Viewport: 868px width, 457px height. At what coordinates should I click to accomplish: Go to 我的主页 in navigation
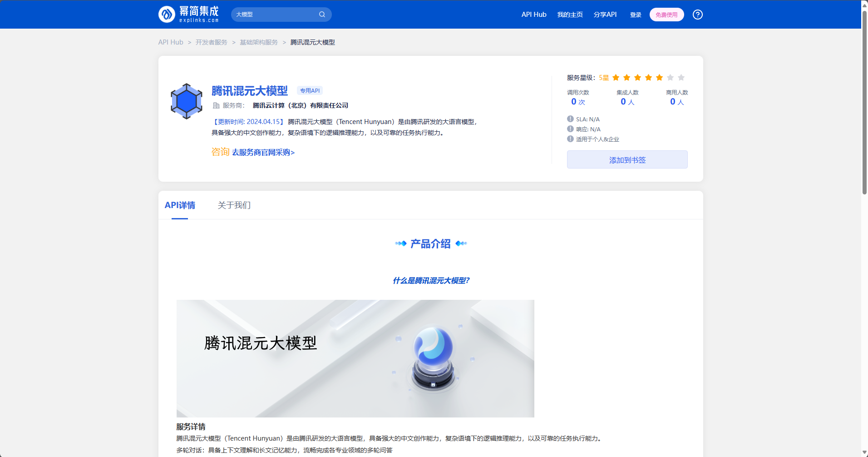pos(570,15)
